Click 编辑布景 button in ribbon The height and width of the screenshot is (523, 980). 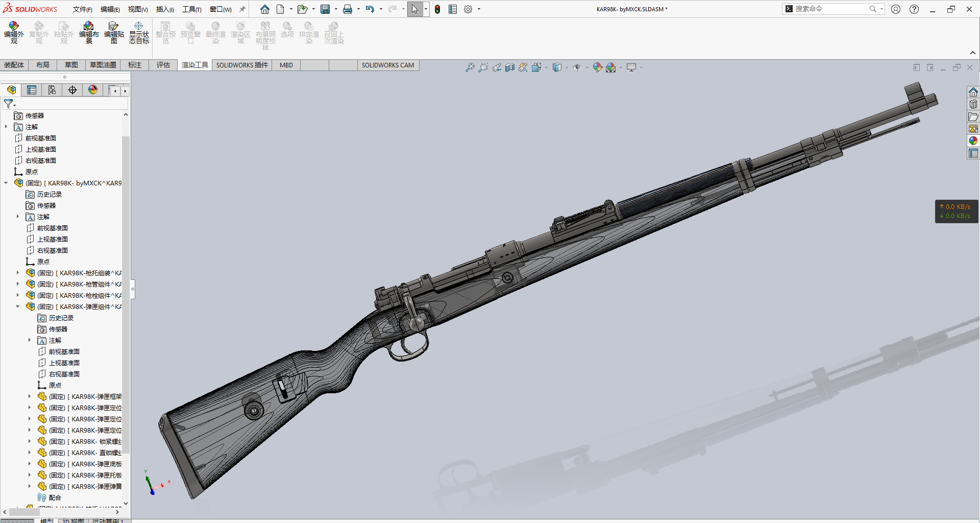point(89,33)
